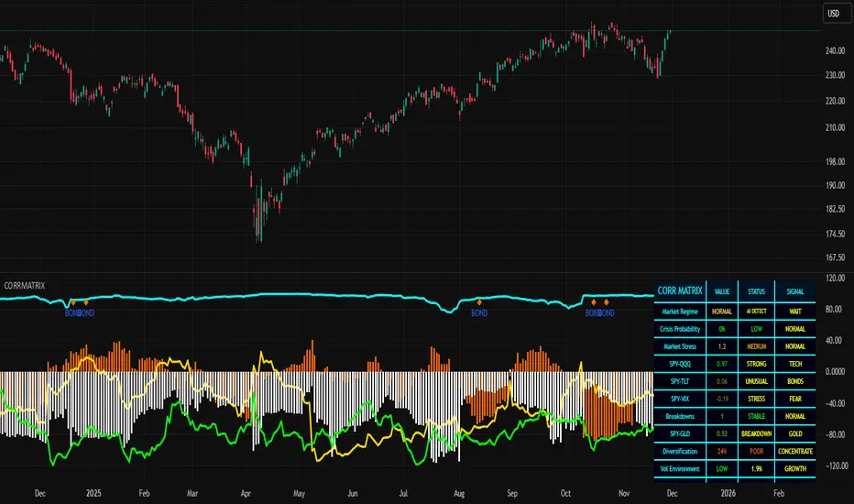Screen dimensions: 854x504
Task: Click the CORR MATRIX table header cell
Action: coord(680,291)
